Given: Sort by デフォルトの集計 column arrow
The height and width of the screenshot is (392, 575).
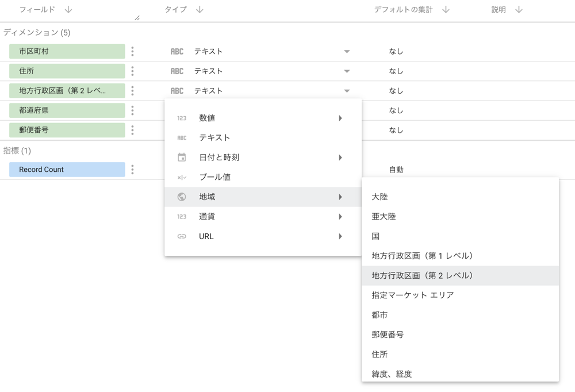Looking at the screenshot, I should 446,10.
